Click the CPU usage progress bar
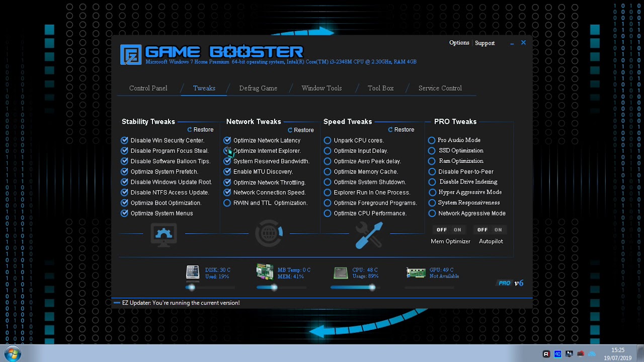 tap(355, 288)
